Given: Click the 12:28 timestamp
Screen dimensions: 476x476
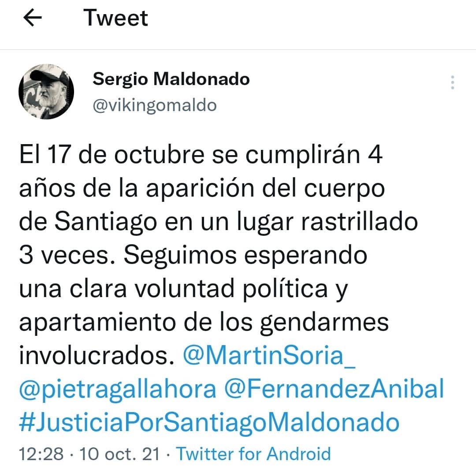Looking at the screenshot, I should click(x=41, y=454).
